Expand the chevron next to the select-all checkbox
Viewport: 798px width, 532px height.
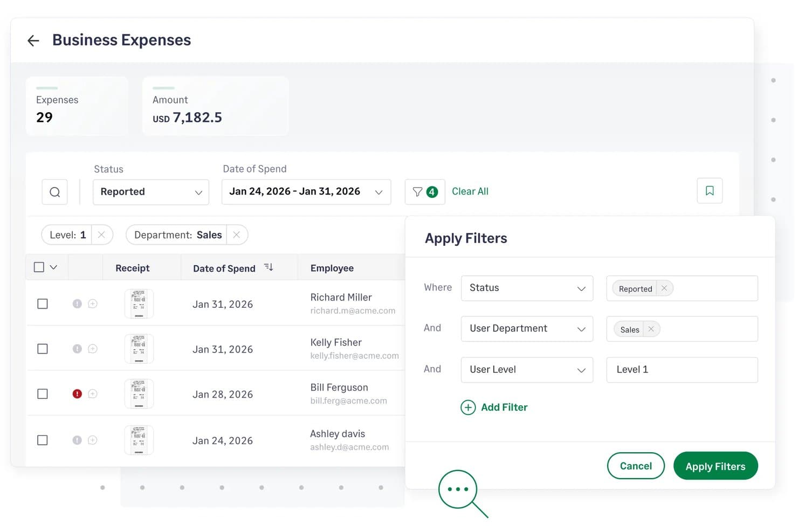pyautogui.click(x=53, y=267)
